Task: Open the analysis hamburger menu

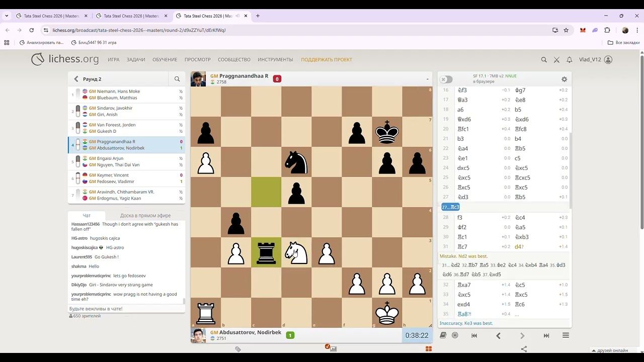Action: pos(566,335)
